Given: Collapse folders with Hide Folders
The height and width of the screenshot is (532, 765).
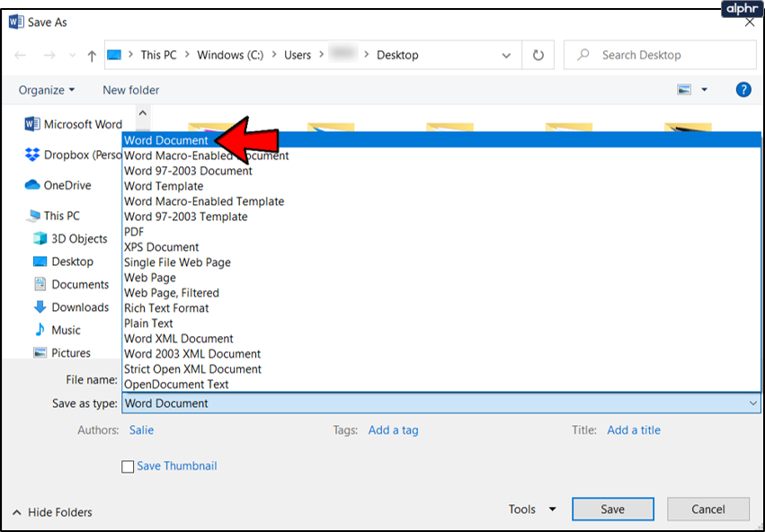Looking at the screenshot, I should 52,512.
